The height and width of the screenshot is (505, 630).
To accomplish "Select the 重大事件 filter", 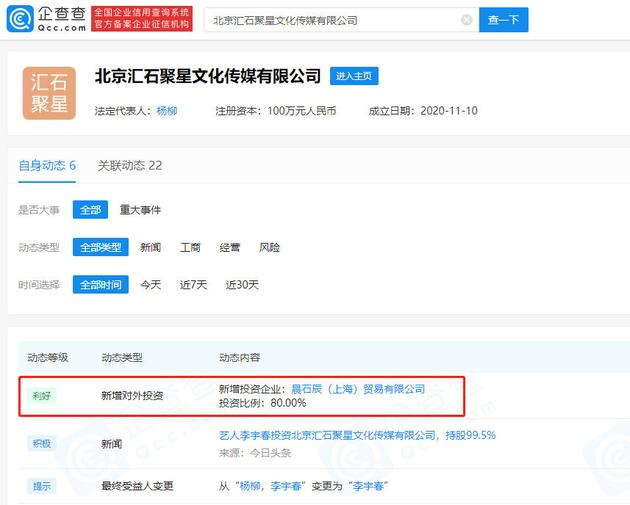I will (x=140, y=210).
